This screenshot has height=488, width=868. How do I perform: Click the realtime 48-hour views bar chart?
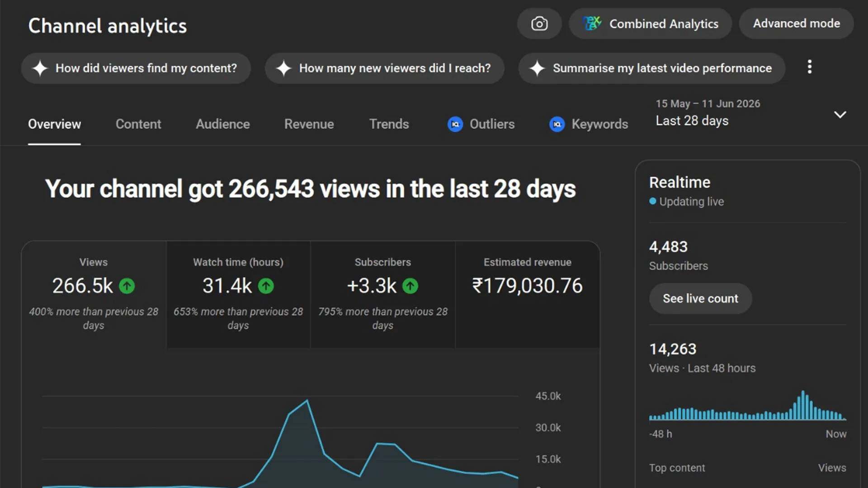748,405
